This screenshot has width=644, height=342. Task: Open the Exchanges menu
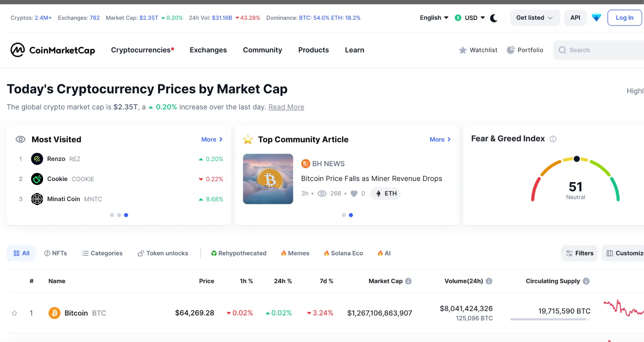208,50
